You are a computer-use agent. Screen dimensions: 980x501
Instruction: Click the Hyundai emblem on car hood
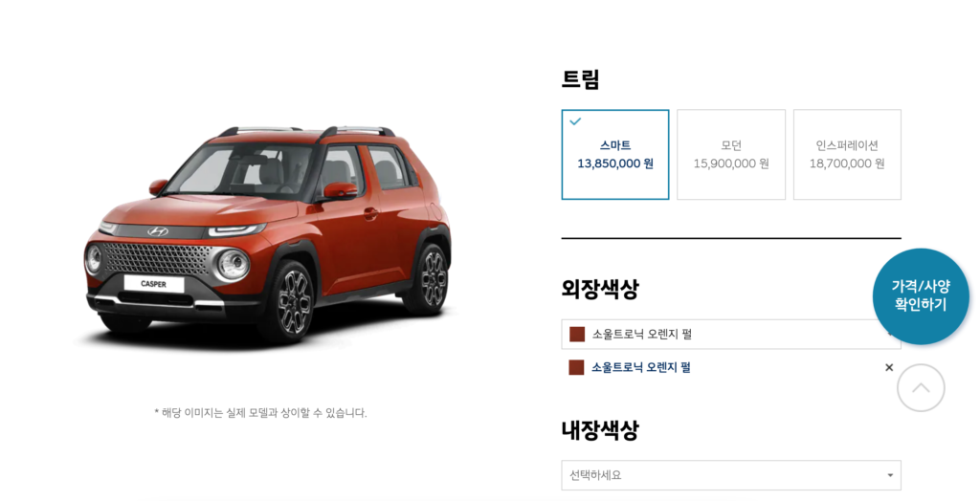pyautogui.click(x=158, y=231)
